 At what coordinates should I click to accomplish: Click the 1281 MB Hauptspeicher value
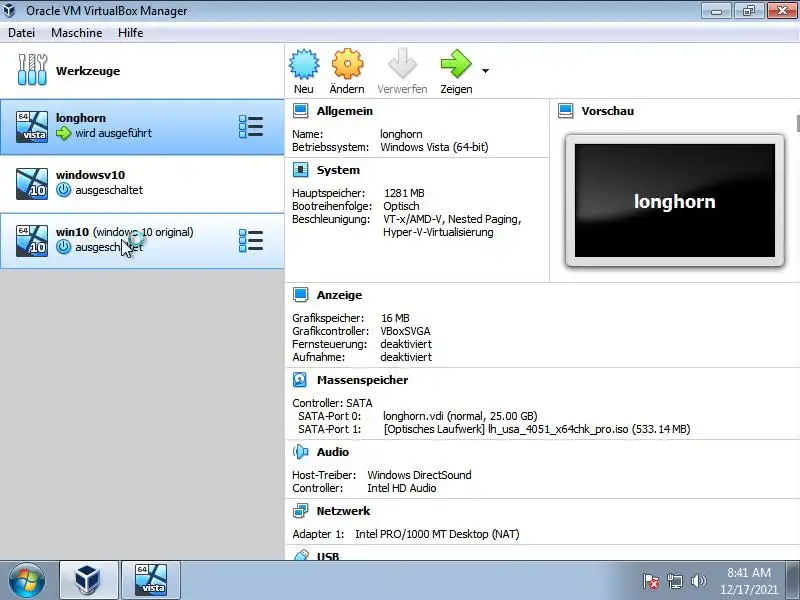[x=404, y=193]
